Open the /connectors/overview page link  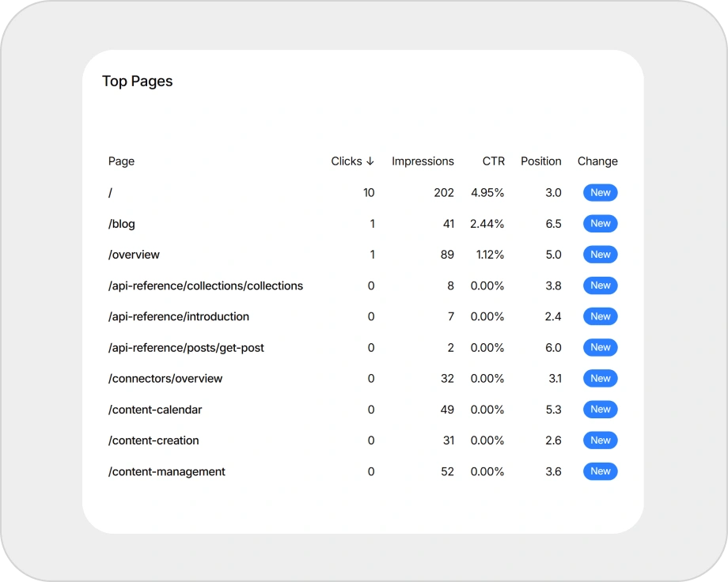click(x=165, y=378)
